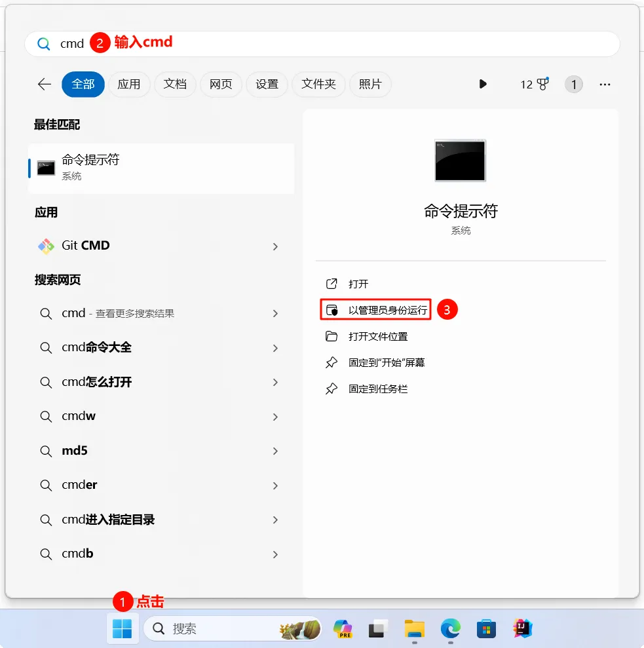644x648 pixels.
Task: Expand the Git CMD result arrow
Action: point(275,247)
